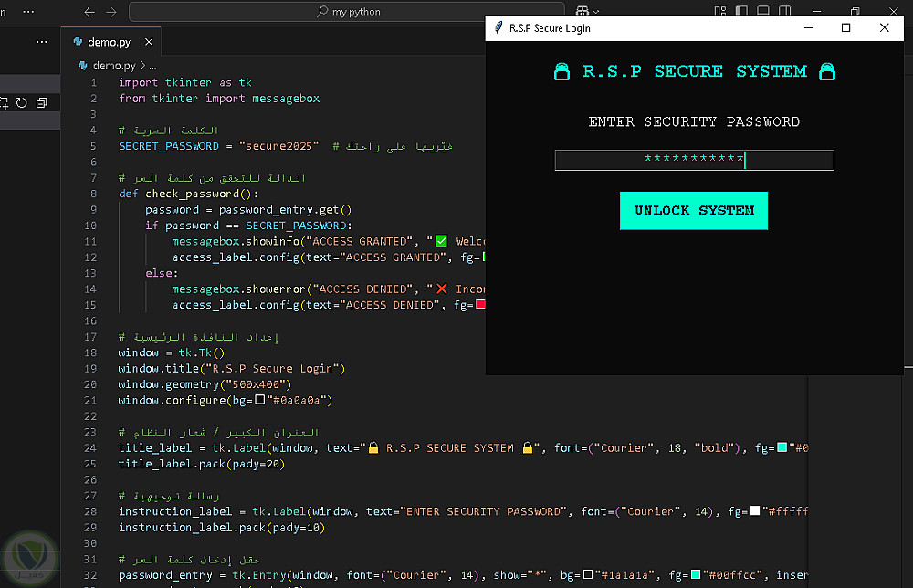Toggle the primary sidebar layout icon

(x=741, y=11)
